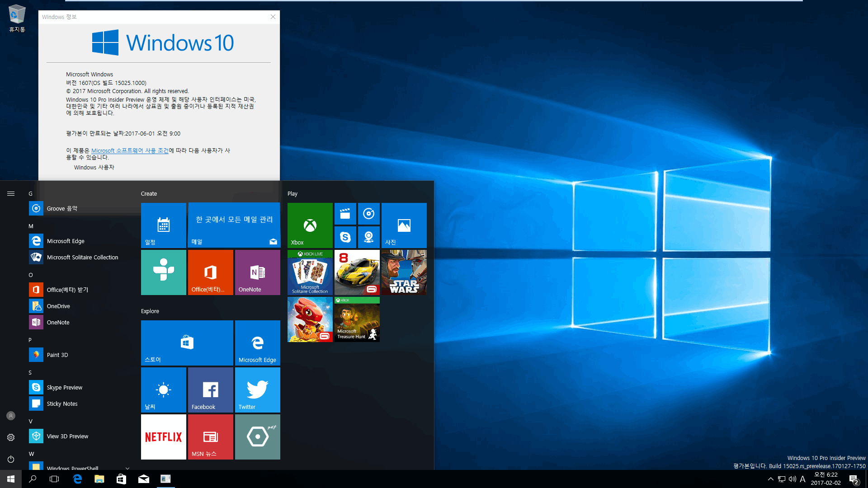868x488 pixels.
Task: Open the Photos (사진) tile
Action: (x=404, y=225)
